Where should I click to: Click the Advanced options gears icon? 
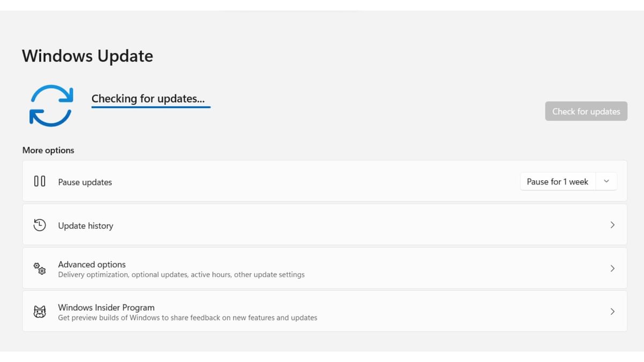[x=40, y=269]
